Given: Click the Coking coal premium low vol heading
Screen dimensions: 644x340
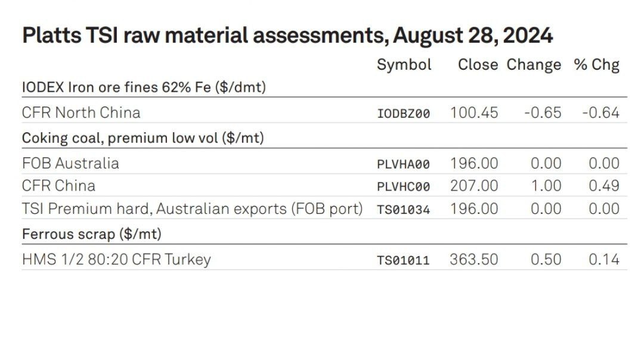Looking at the screenshot, I should (x=143, y=138).
